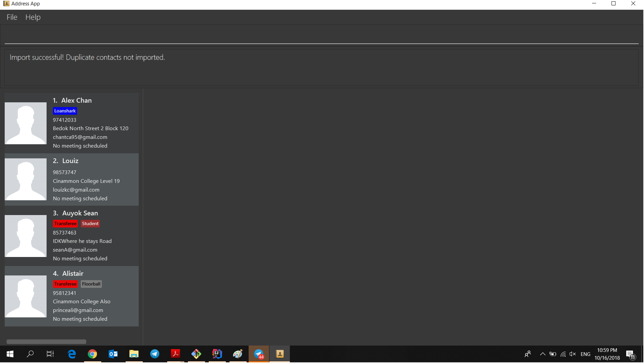This screenshot has height=363, width=644.
Task: Switch to Google Chrome in taskbar
Action: point(92,354)
